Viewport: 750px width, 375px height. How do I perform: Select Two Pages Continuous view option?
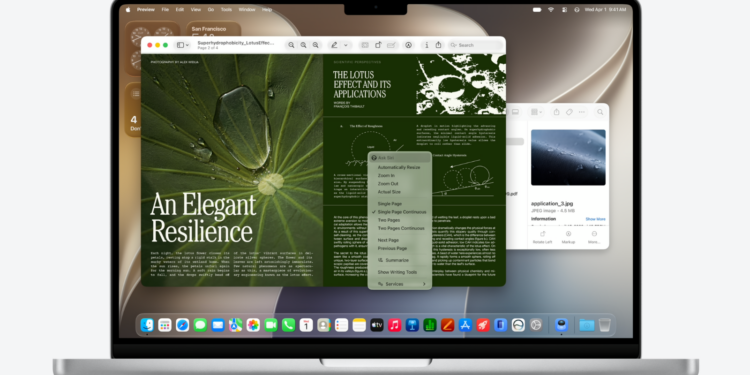tap(400, 228)
